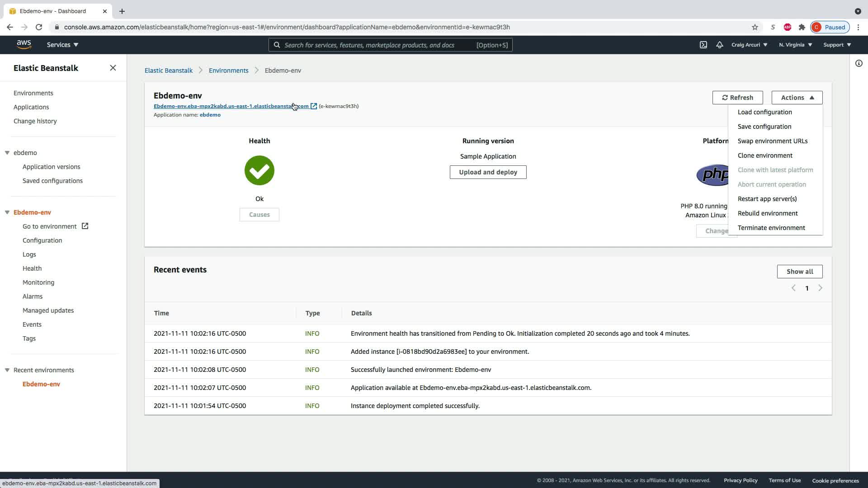The width and height of the screenshot is (868, 488).
Task: Click the info panel icon at right edge
Action: 859,63
